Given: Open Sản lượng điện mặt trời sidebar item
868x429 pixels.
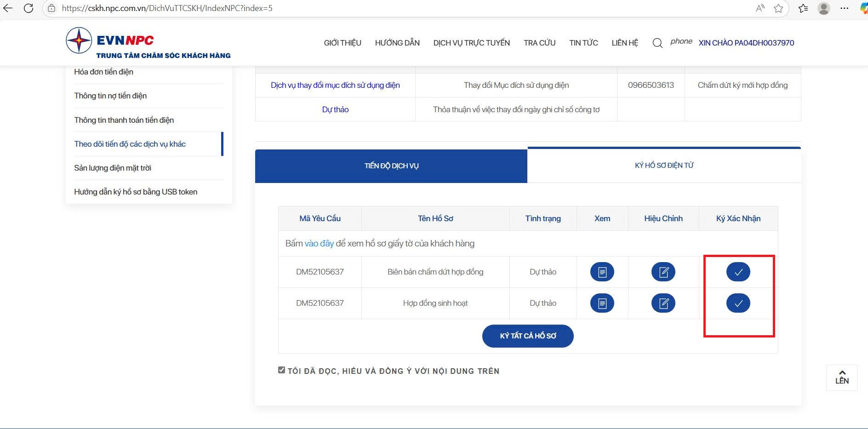Looking at the screenshot, I should [x=113, y=168].
